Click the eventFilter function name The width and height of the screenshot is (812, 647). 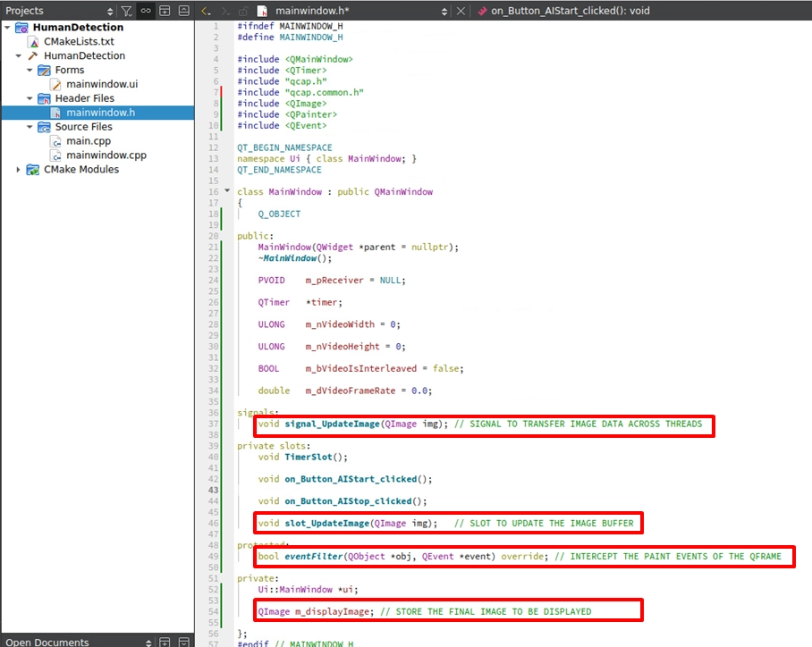click(x=313, y=556)
